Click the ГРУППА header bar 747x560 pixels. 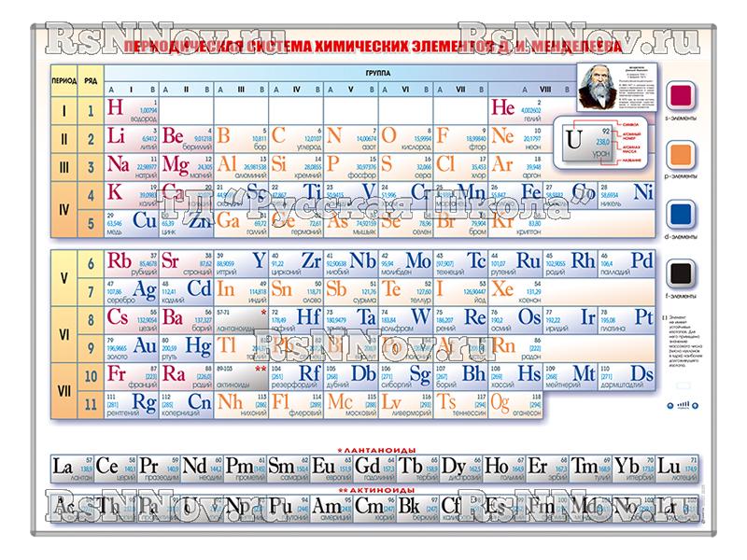pyautogui.click(x=378, y=73)
